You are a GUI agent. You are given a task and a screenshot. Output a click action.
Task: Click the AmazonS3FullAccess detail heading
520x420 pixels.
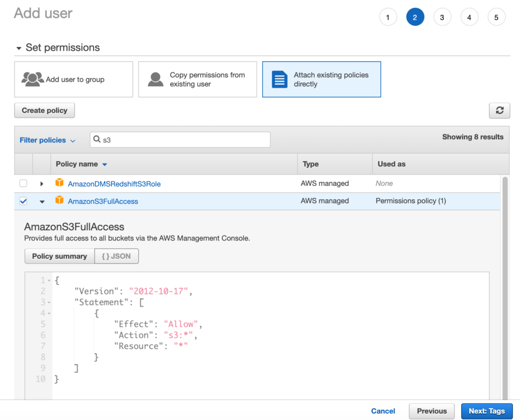[74, 227]
